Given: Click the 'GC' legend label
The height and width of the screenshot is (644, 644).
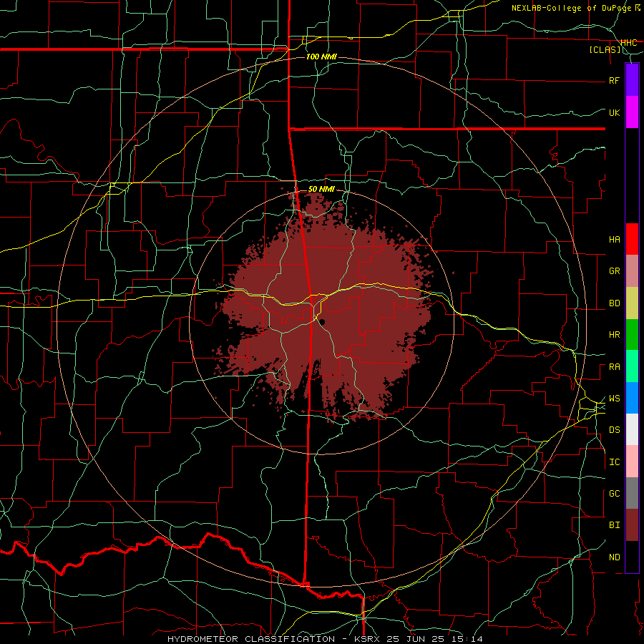Looking at the screenshot, I should coord(615,494).
